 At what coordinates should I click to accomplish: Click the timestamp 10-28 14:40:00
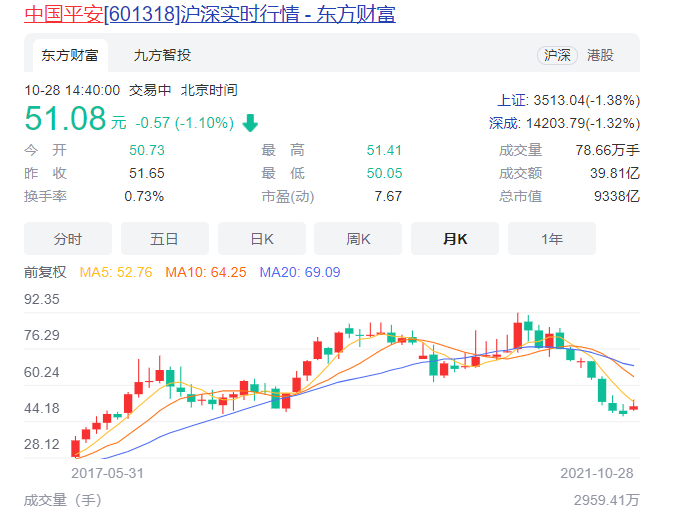(x=72, y=90)
